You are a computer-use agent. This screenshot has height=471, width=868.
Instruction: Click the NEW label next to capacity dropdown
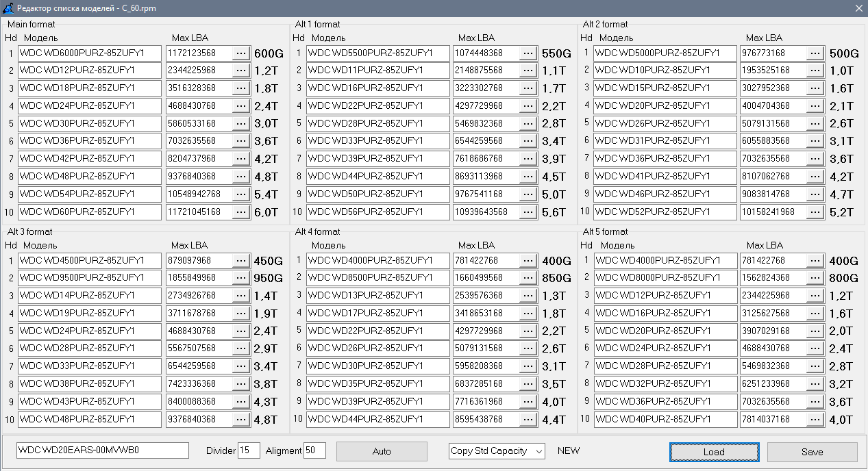tap(569, 450)
